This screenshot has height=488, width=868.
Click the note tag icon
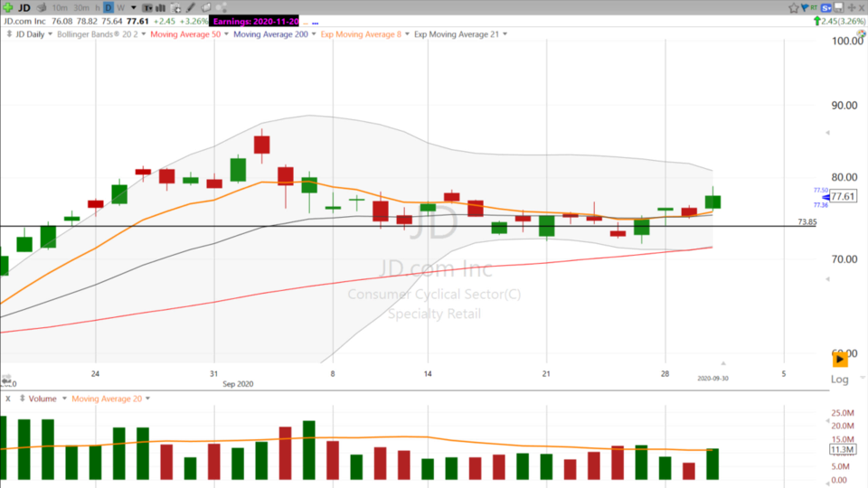[206, 8]
